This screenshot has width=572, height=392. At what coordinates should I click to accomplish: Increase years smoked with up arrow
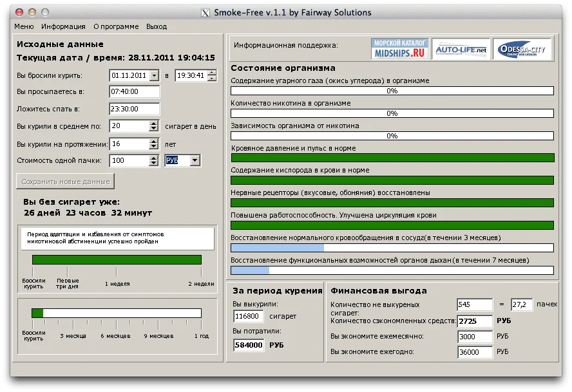point(153,141)
